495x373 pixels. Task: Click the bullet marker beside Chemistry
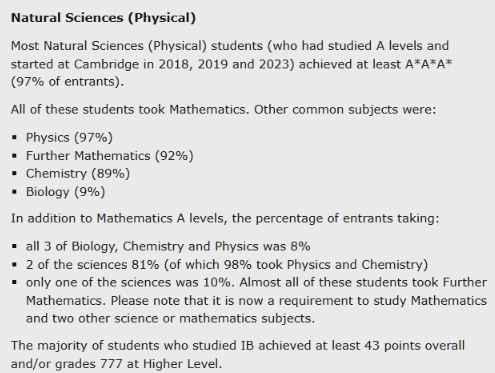[x=14, y=174]
